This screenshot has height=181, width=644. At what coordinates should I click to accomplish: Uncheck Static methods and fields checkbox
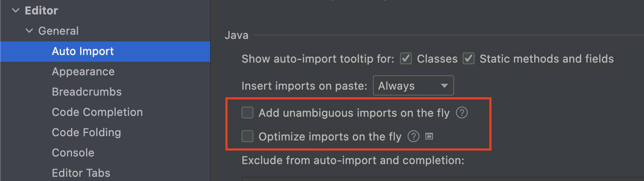(x=468, y=58)
